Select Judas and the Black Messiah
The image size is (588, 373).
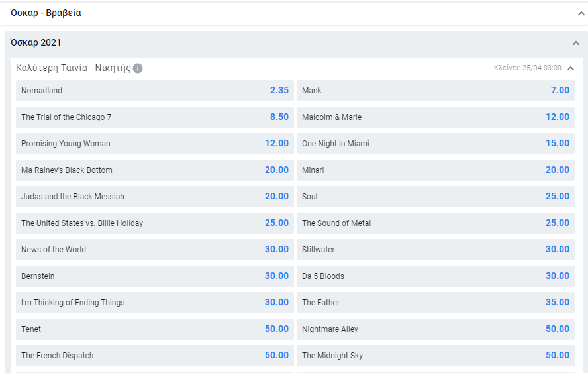point(154,197)
